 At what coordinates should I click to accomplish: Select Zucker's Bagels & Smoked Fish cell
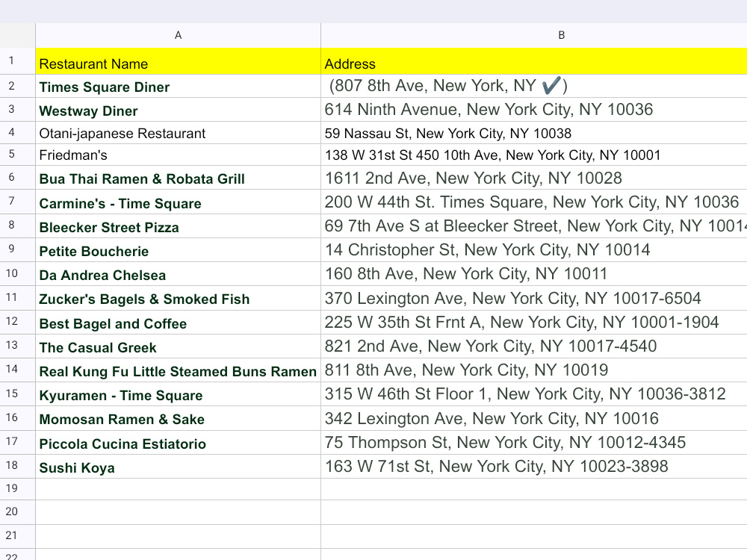179,298
